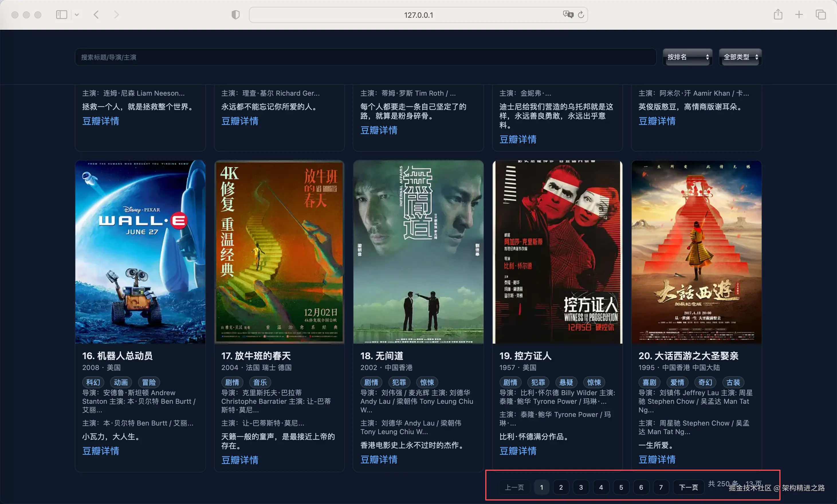Screen dimensions: 837x504
Task: Go back with the browser back arrow
Action: 97,15
